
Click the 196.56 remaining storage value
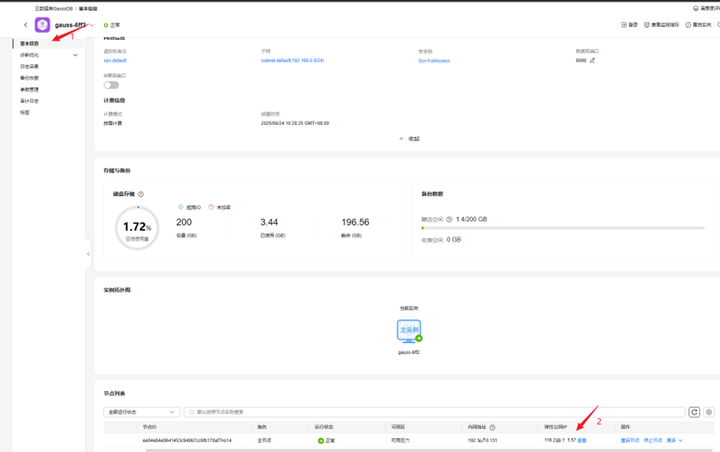click(355, 222)
